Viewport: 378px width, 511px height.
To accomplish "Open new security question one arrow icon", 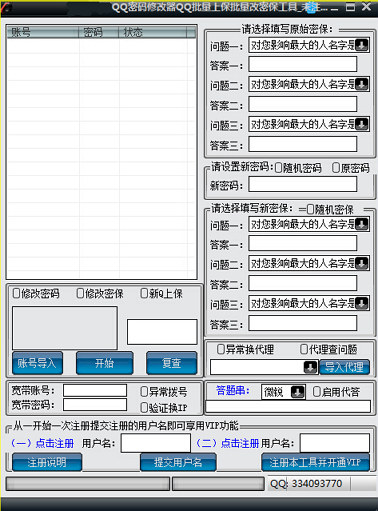I will coord(362,224).
